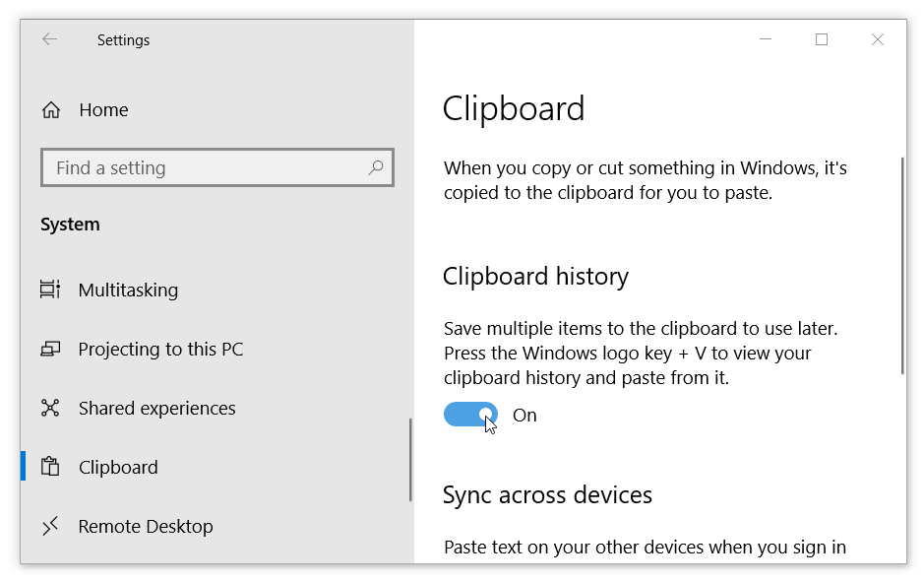The image size is (924, 582).
Task: Click the right pane vertical scrollbar
Action: tap(901, 266)
